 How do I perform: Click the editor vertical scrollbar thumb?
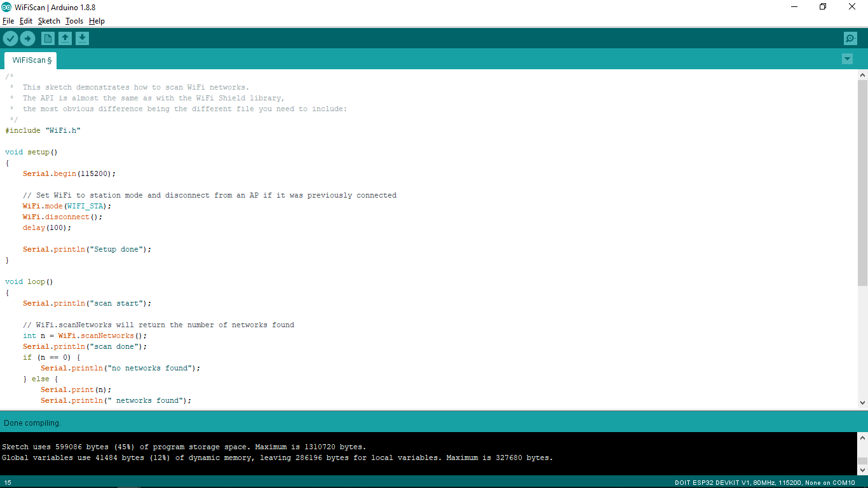tap(862, 183)
